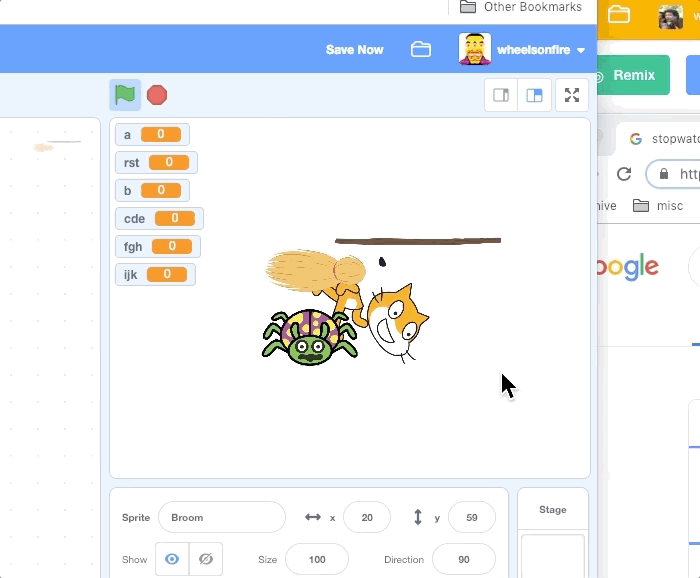Open the wheelsonfire account dropdown arrow

[581, 50]
